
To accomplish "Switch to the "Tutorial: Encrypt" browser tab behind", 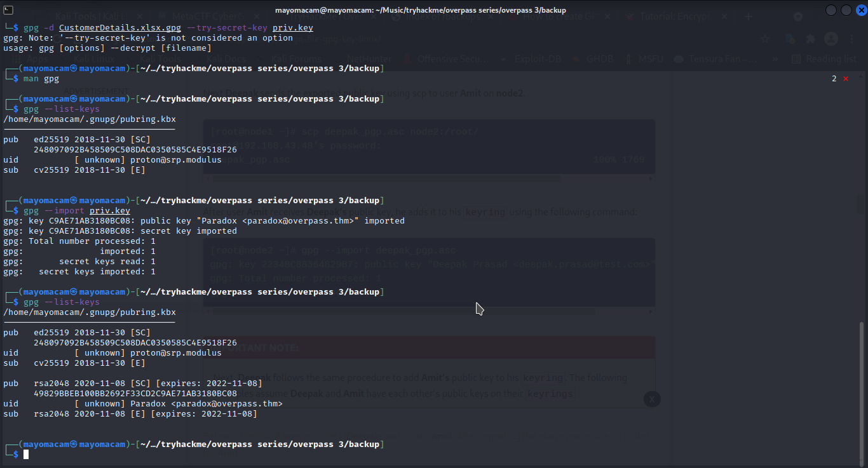I will click(x=674, y=17).
